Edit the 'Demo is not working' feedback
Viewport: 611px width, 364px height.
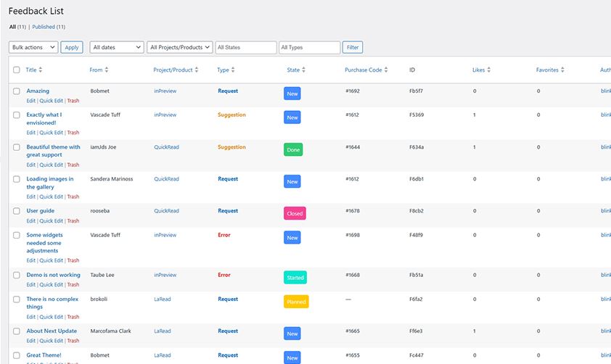[30, 285]
